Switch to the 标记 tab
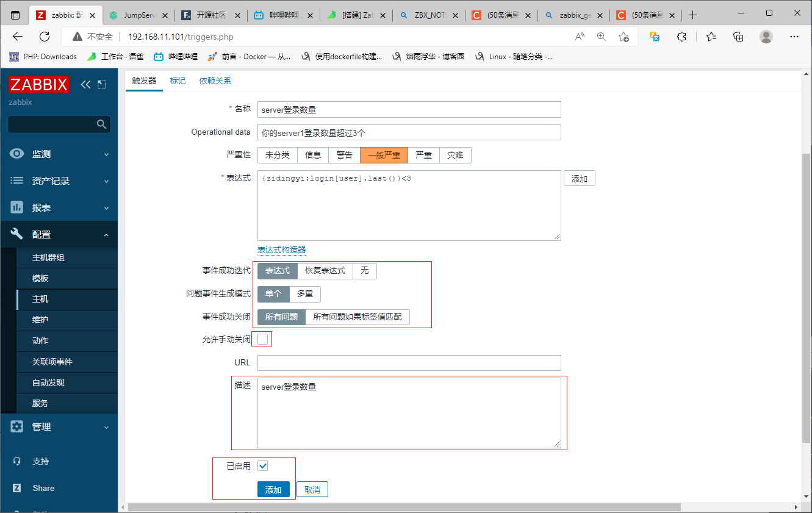The image size is (812, 513). click(178, 81)
